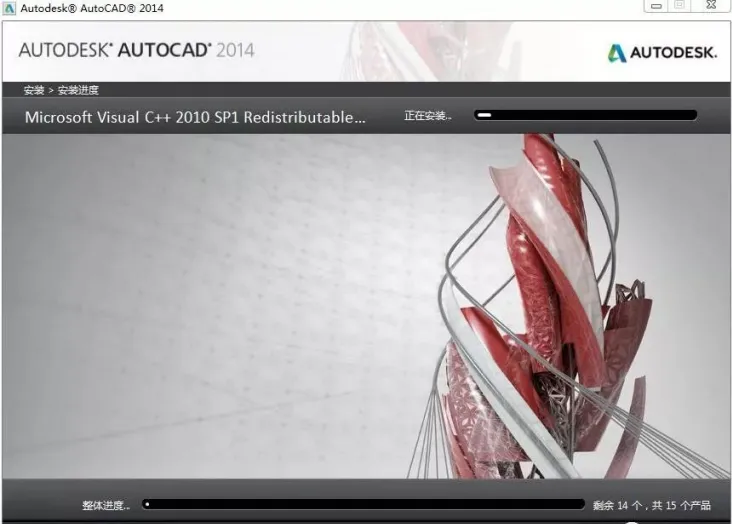Click the overall installation progress bar
The image size is (732, 524).
pos(363,504)
